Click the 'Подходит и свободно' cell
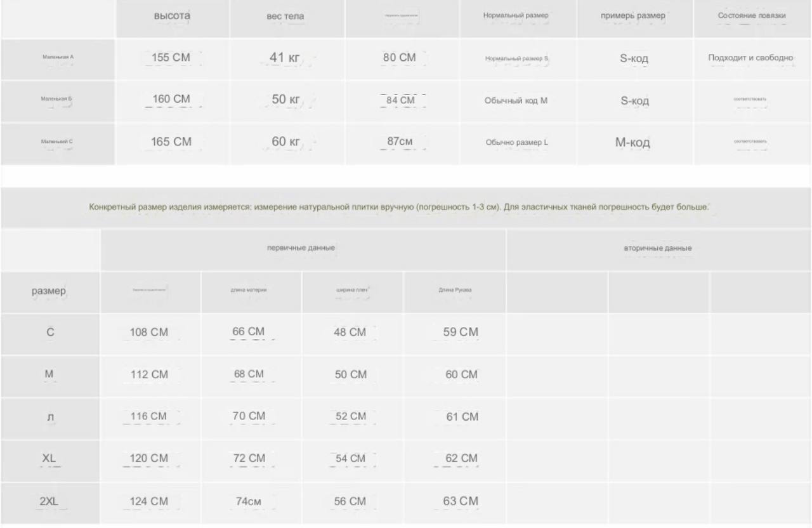 click(x=750, y=58)
